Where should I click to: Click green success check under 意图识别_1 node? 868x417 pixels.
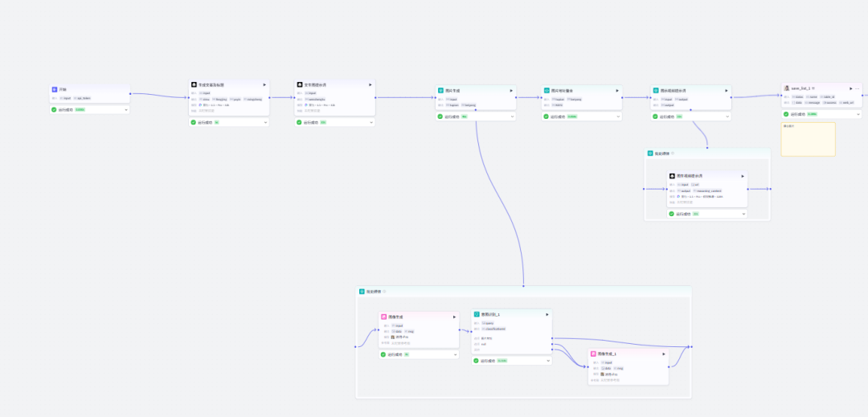pyautogui.click(x=476, y=361)
